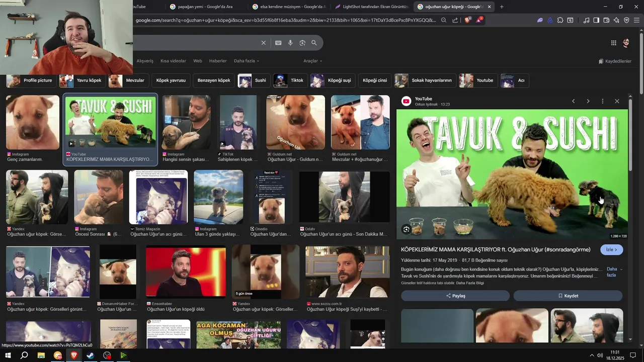Open the on-screen keyboard input tool
644x362 pixels.
pyautogui.click(x=278, y=43)
